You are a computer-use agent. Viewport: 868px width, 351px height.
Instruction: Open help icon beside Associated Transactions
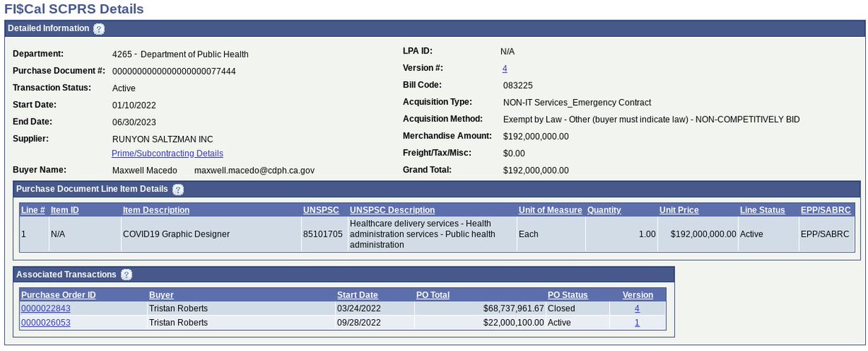click(127, 275)
